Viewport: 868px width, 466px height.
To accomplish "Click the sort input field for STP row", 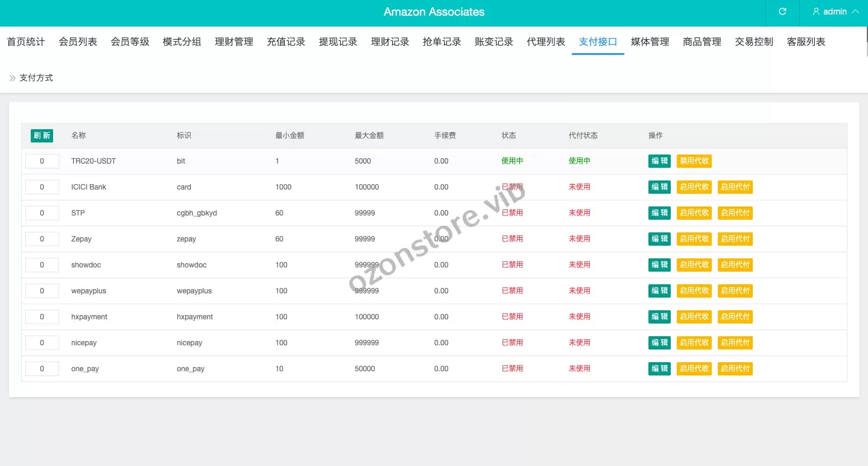I will [x=42, y=213].
